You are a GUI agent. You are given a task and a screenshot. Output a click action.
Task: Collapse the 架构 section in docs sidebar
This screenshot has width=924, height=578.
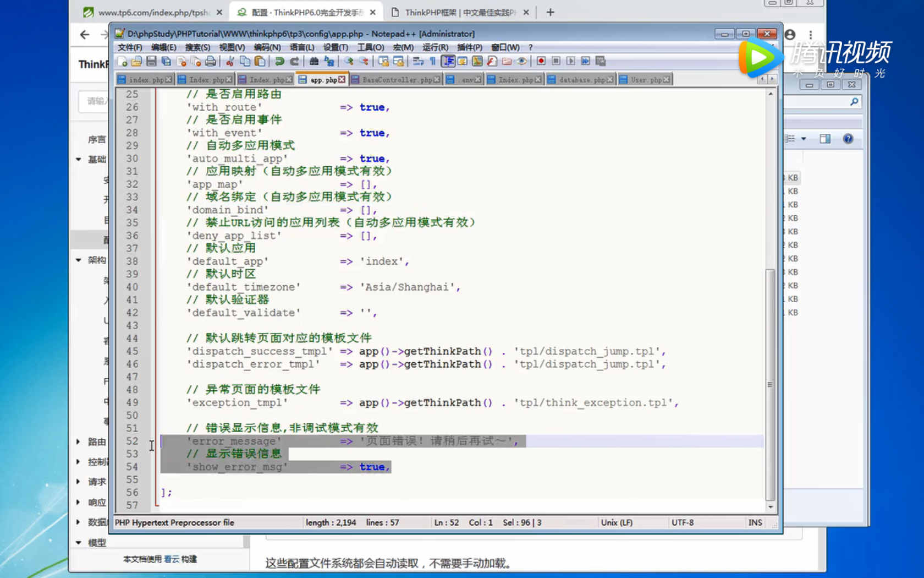coord(79,260)
